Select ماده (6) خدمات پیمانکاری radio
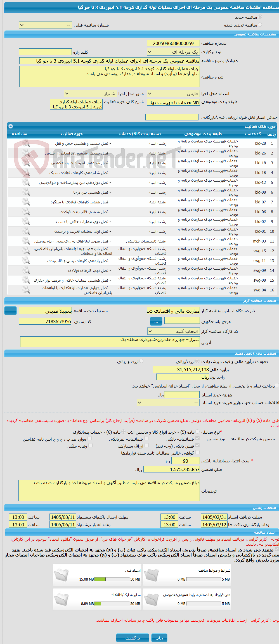This screenshot has height=644, width=279. (124, 432)
